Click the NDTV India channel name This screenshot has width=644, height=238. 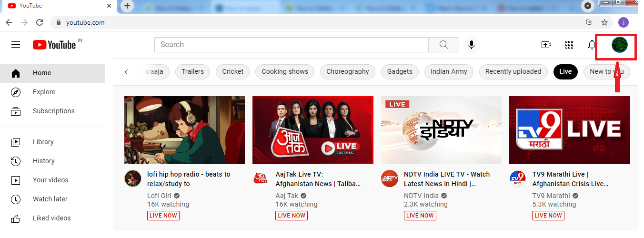click(421, 196)
